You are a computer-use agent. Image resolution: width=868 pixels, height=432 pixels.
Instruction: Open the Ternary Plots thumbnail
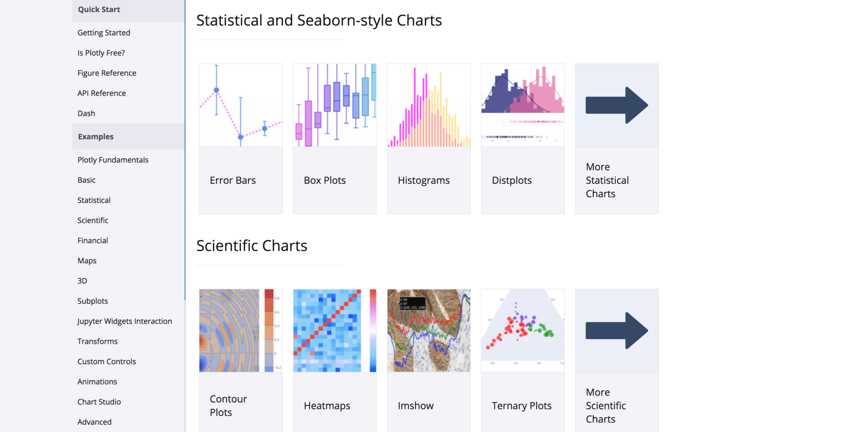(x=523, y=331)
